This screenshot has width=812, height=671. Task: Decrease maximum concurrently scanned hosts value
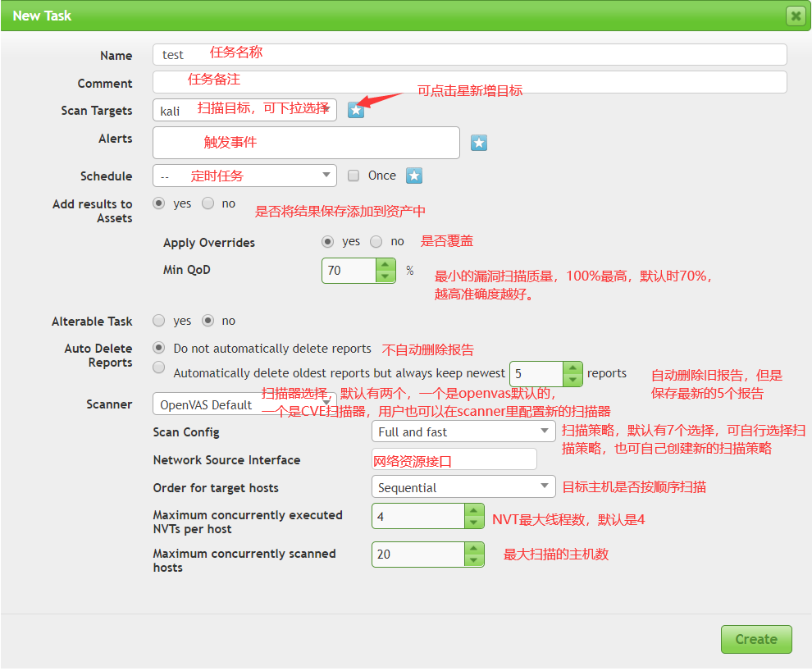point(474,560)
